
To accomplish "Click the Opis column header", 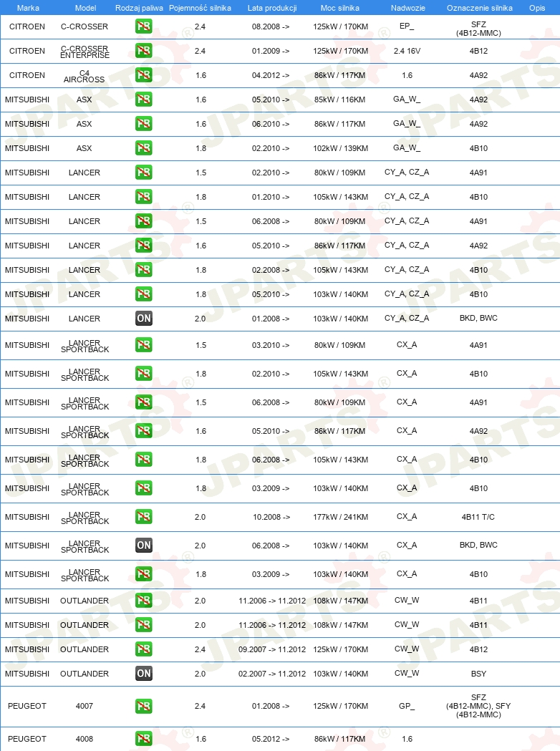I will [537, 8].
